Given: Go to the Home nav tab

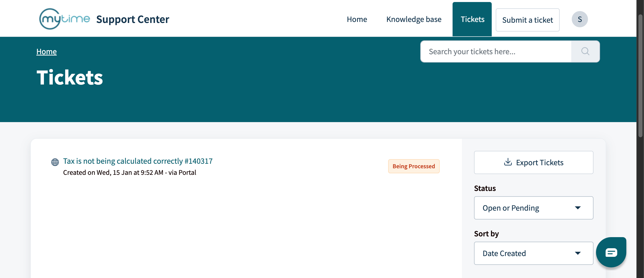Looking at the screenshot, I should (x=357, y=19).
